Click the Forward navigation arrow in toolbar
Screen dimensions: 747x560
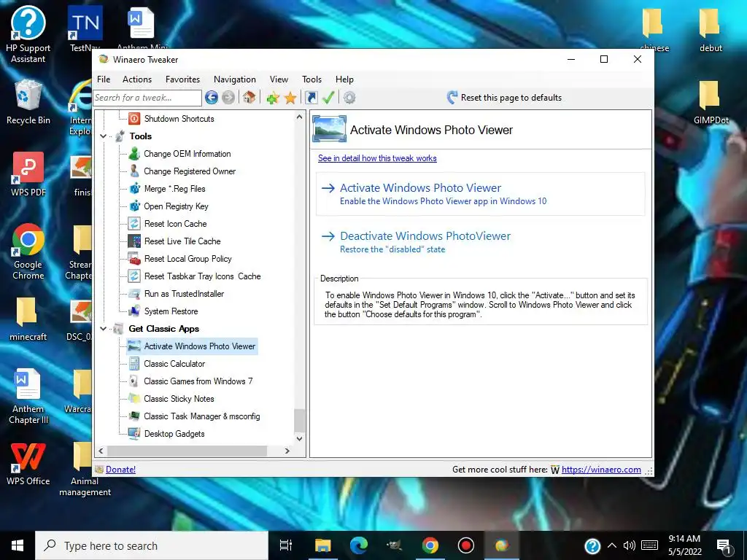(228, 98)
